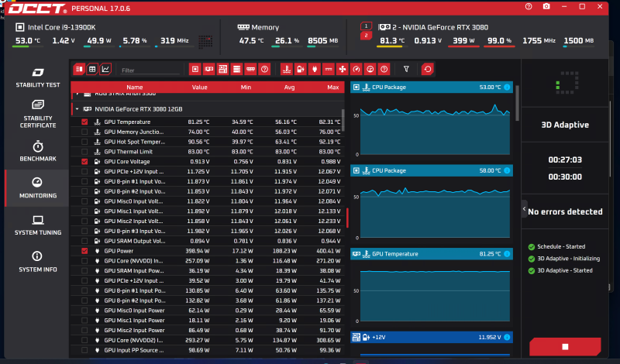Click the funnel filter icon
This screenshot has height=364, width=620.
point(406,69)
